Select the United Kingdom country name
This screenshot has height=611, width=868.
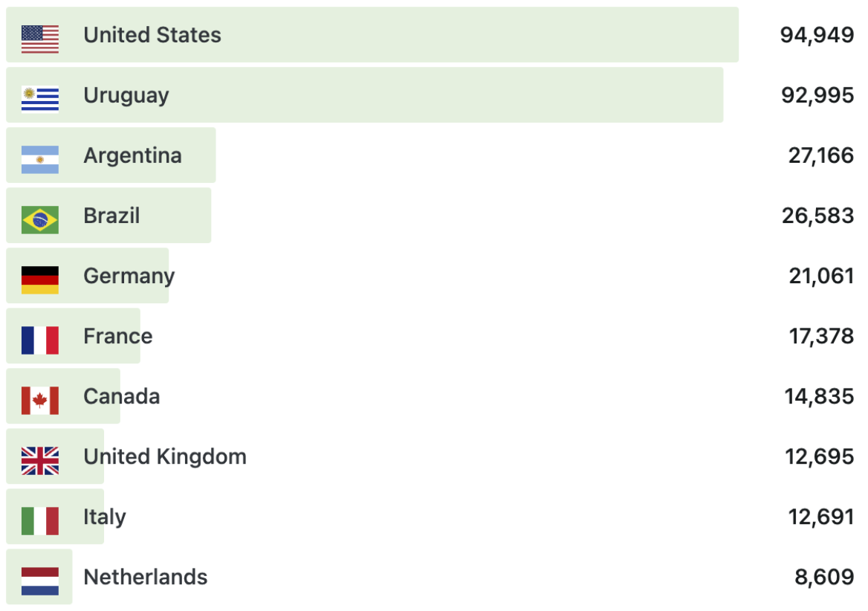point(165,457)
